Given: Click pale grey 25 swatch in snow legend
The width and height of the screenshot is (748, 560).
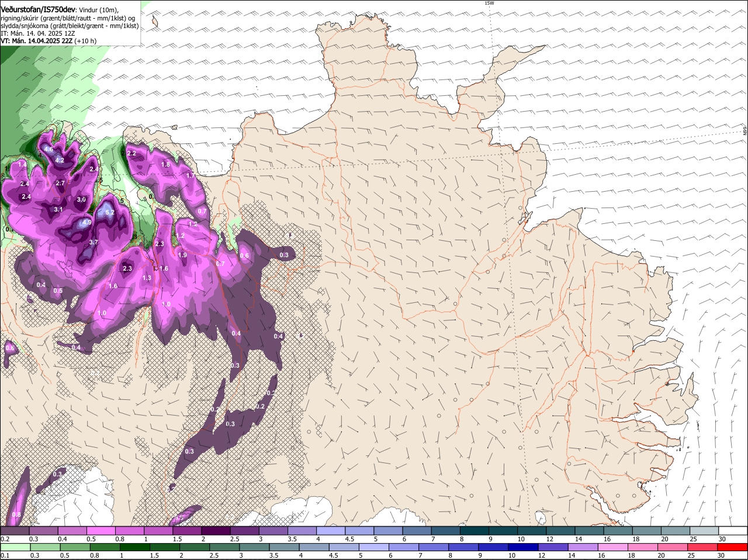Looking at the screenshot, I should tap(704, 530).
